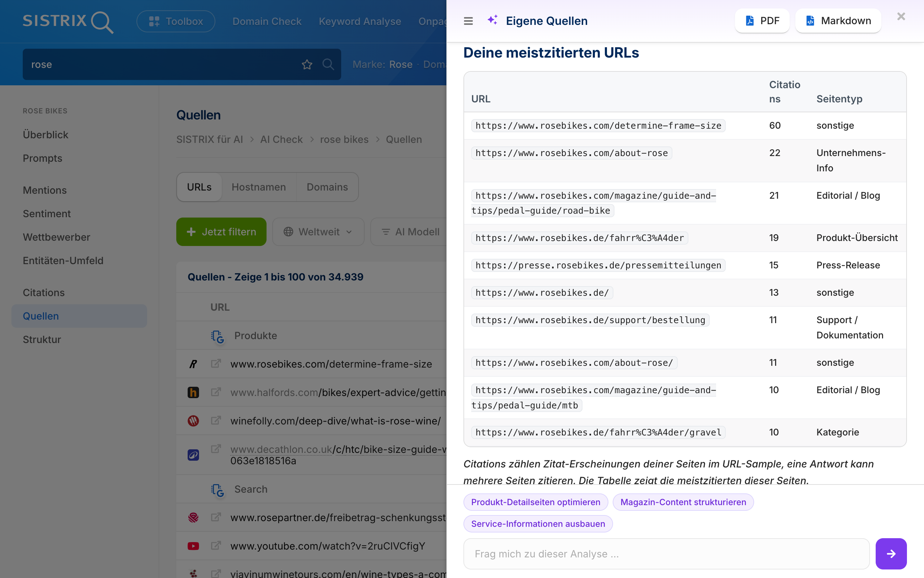This screenshot has width=924, height=578.
Task: Open external link icon for rosepartner.de row
Action: coord(216,517)
